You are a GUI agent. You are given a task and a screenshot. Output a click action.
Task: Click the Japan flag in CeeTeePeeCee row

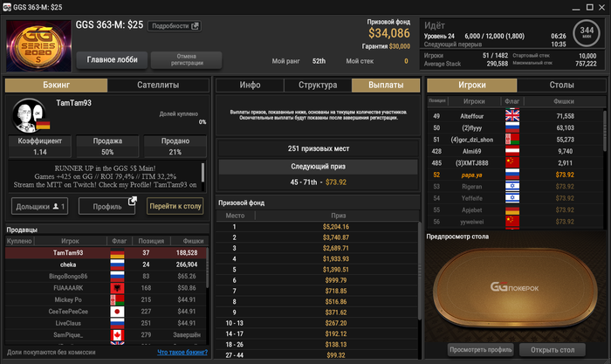click(117, 312)
